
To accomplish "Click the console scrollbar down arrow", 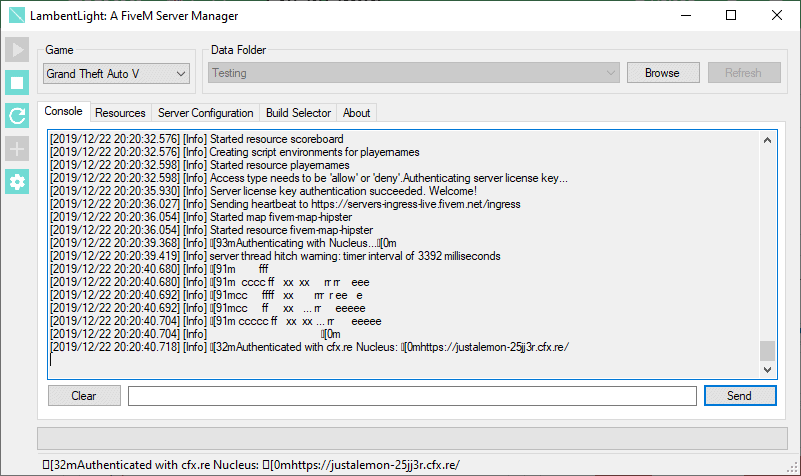I will pyautogui.click(x=767, y=369).
